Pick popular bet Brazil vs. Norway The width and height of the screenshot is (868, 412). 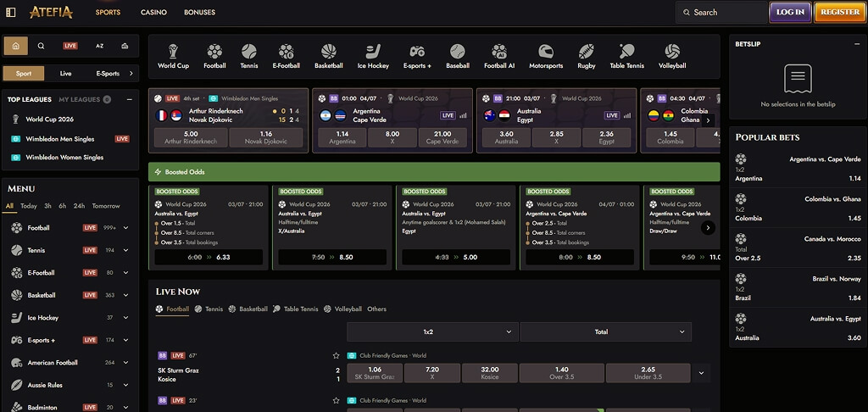click(798, 288)
